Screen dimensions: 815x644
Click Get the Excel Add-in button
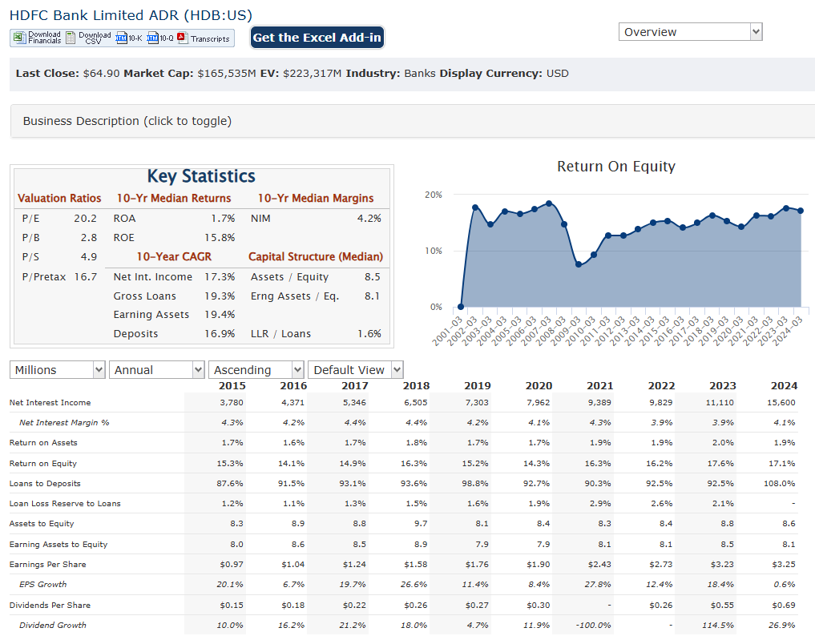(x=317, y=38)
